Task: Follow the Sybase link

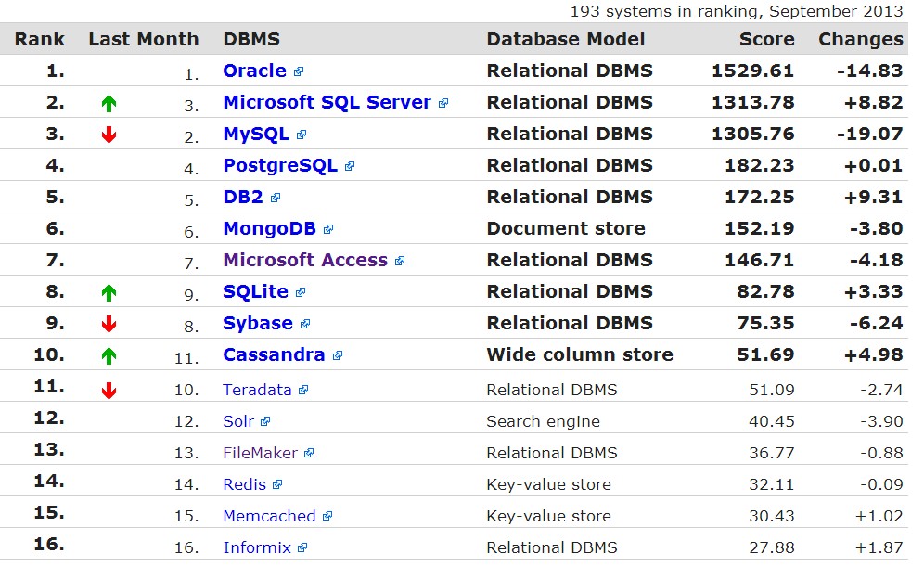Action: 258,323
